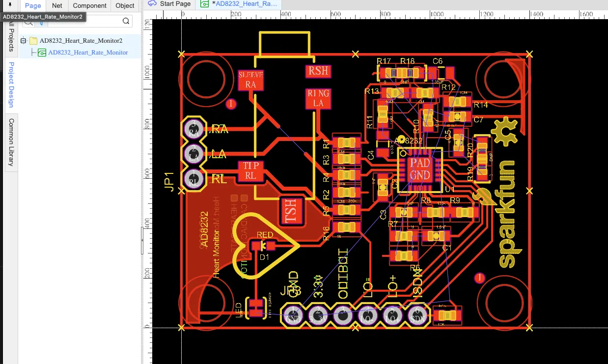
Task: Click the R18 designator label
Action: pos(407,61)
